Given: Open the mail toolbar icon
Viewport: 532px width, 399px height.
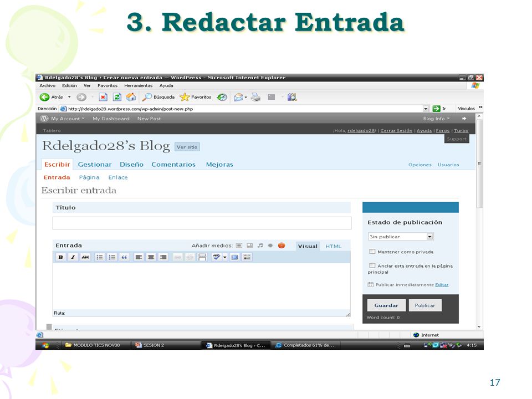Looking at the screenshot, I should (x=239, y=98).
